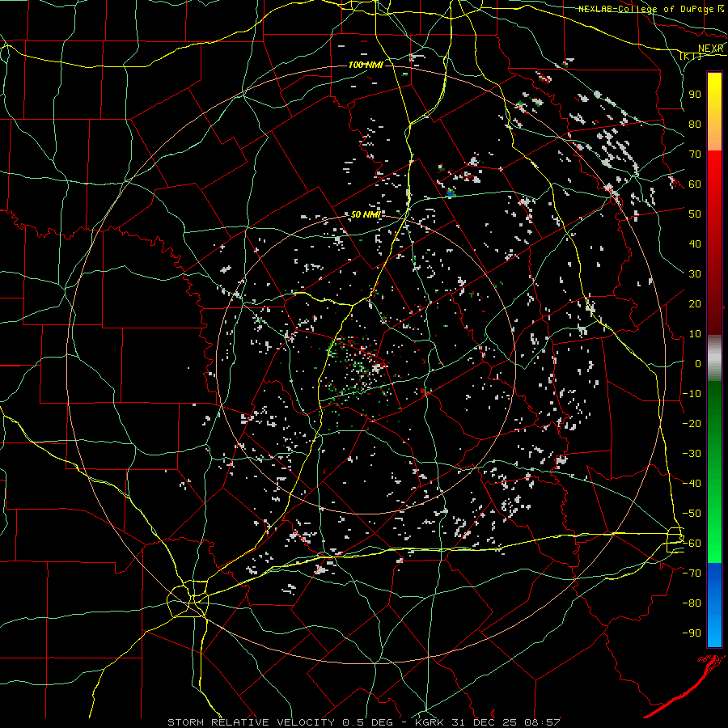Click the positive 80 scale label
The height and width of the screenshot is (728, 728).
point(695,124)
